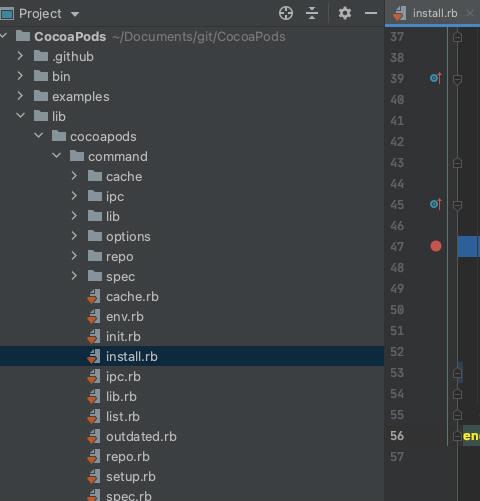Expand the examples folder
The image size is (480, 501).
coord(21,96)
